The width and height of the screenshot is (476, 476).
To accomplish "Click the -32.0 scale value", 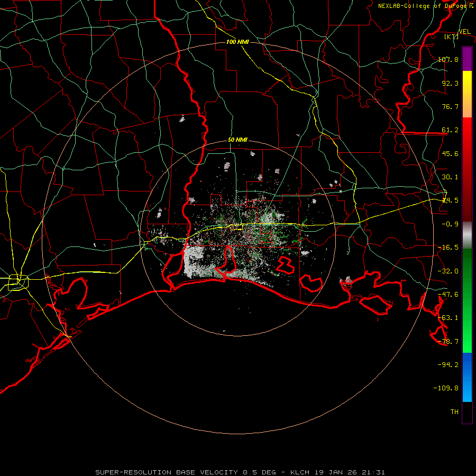I will 448,271.
